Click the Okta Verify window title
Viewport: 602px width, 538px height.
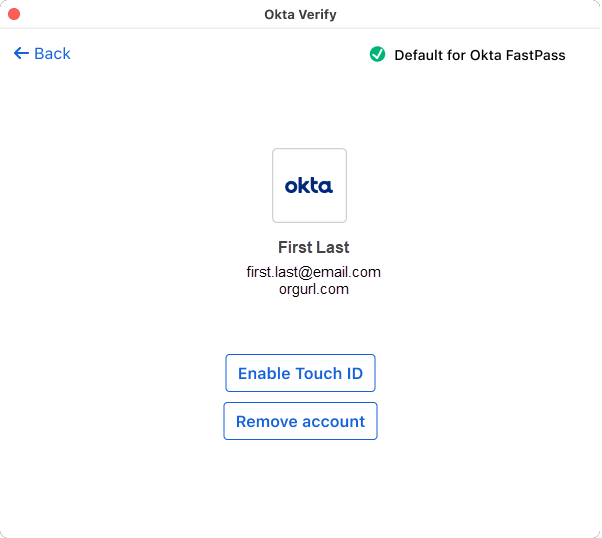point(300,14)
